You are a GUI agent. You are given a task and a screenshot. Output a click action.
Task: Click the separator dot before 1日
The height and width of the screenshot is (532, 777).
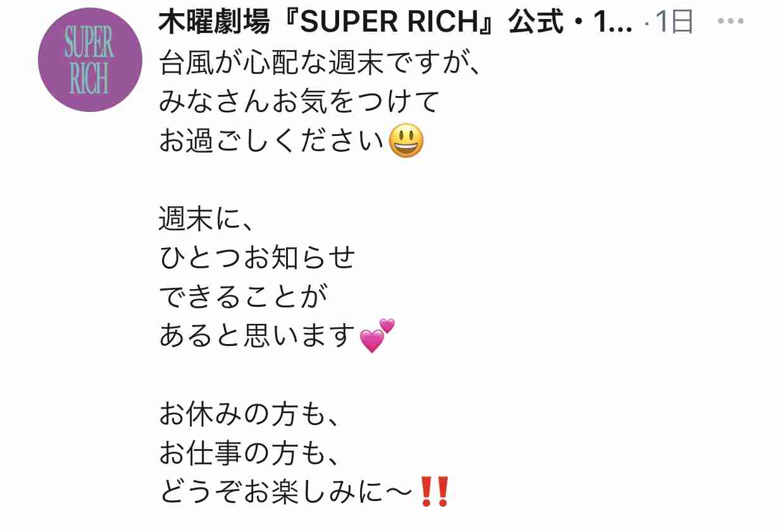(646, 24)
